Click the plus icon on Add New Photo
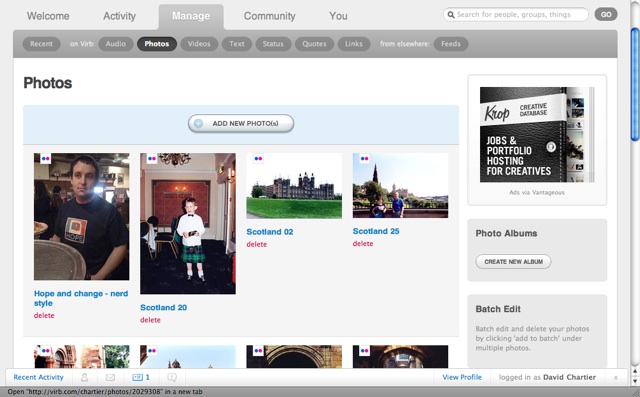Viewport: 640px width, 397px height. click(x=198, y=123)
